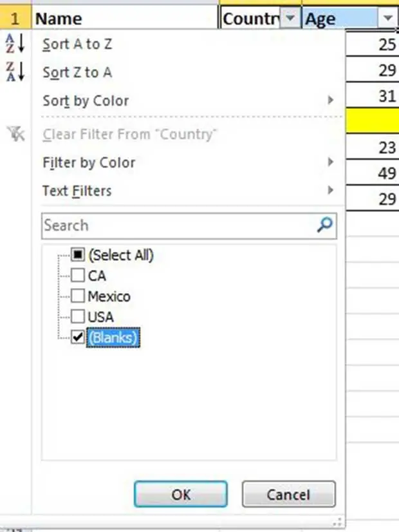
Task: Select Sort A to Z
Action: pyautogui.click(x=76, y=44)
